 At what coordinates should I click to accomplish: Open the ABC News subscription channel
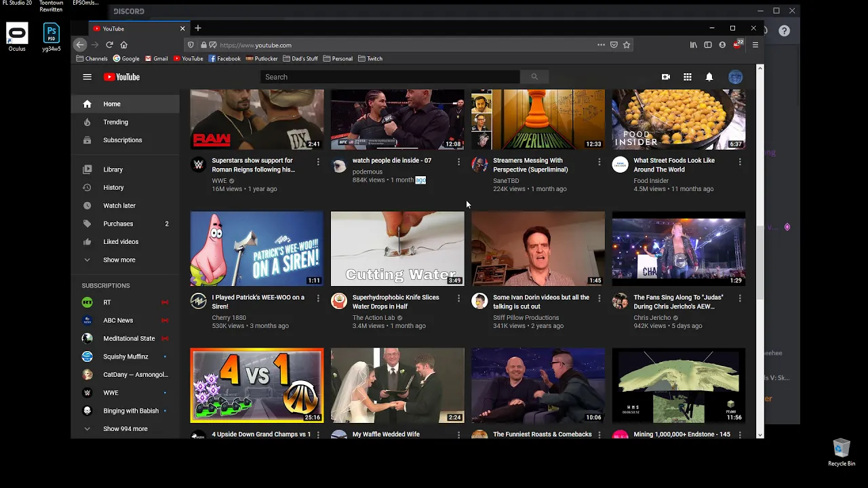[125, 320]
